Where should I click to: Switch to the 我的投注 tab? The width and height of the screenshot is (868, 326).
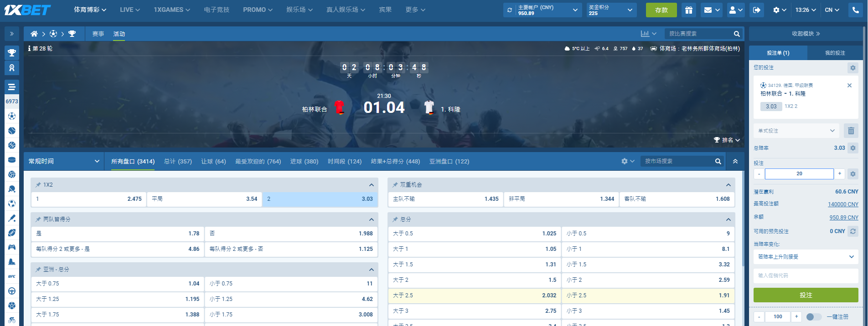pos(835,53)
